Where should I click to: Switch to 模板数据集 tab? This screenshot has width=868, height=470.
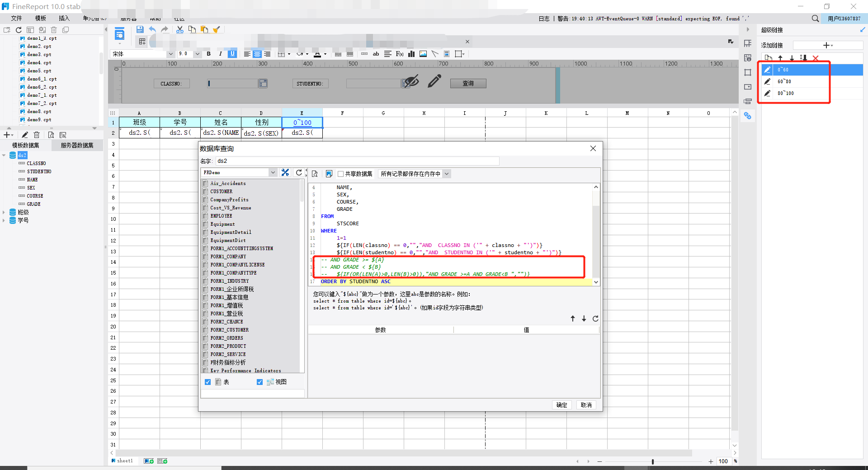[26, 145]
